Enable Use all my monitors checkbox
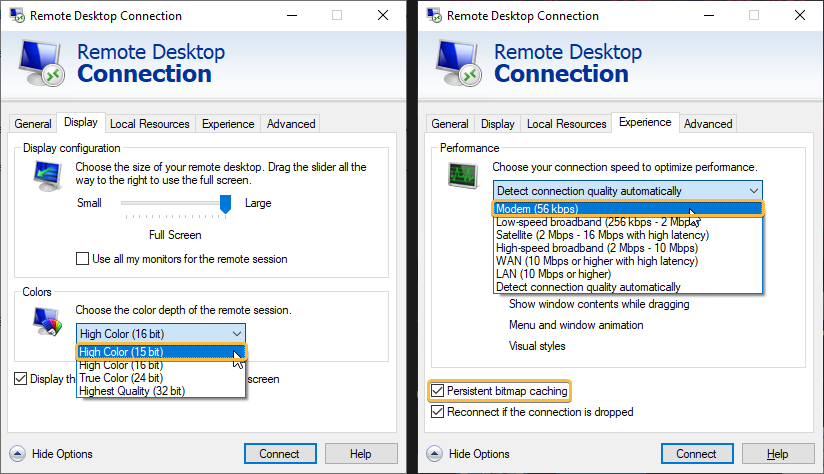This screenshot has height=474, width=824. [83, 259]
